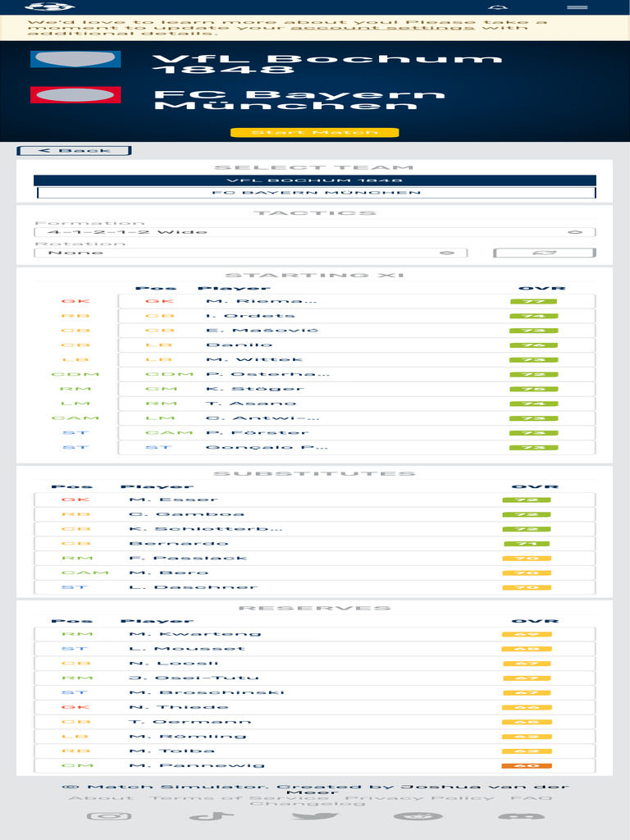Image resolution: width=630 pixels, height=840 pixels.
Task: Go back with the Back button
Action: (x=75, y=151)
